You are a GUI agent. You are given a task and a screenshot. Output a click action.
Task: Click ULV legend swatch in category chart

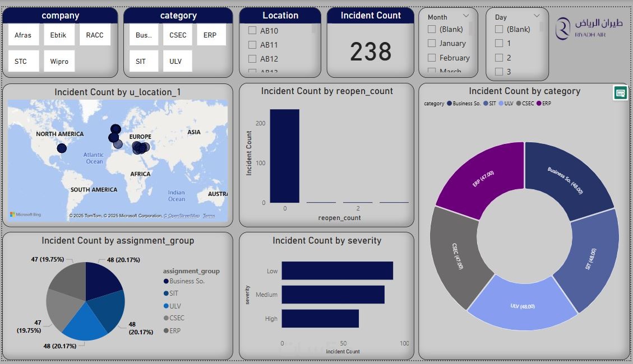(501, 104)
